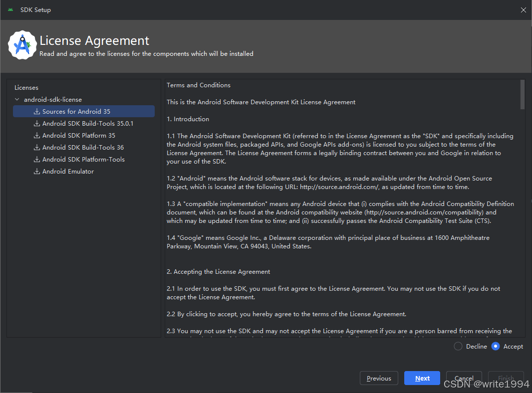Click the Licenses heading in the left panel
Viewport: 532px width, 393px height.
[26, 87]
